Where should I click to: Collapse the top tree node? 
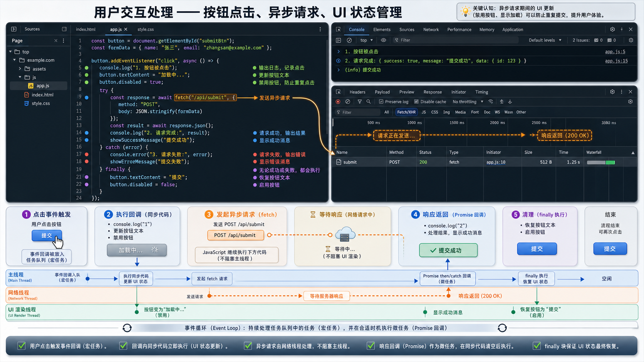coord(10,52)
